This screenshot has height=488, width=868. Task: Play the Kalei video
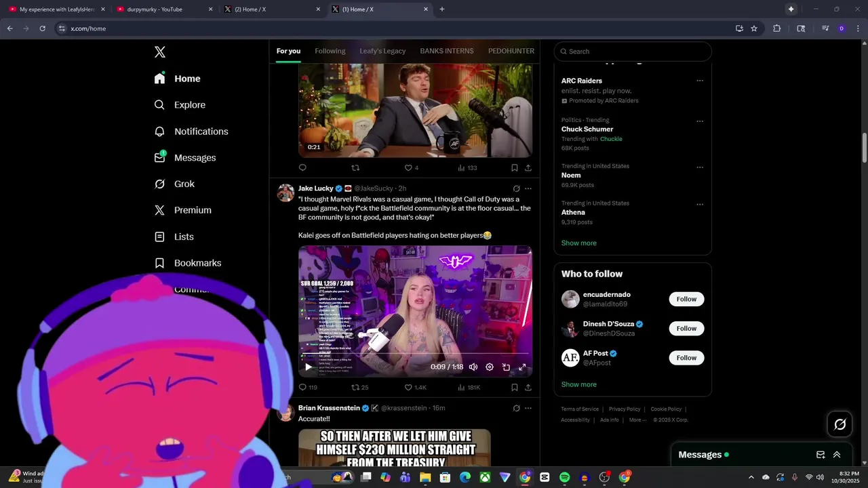click(x=309, y=367)
